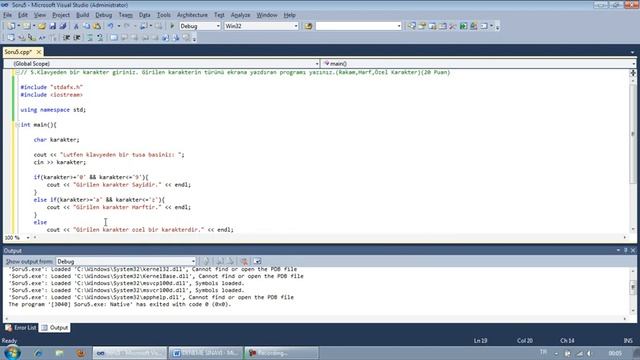Select the Output tab at bottom
The image size is (640, 360).
pyautogui.click(x=55, y=328)
